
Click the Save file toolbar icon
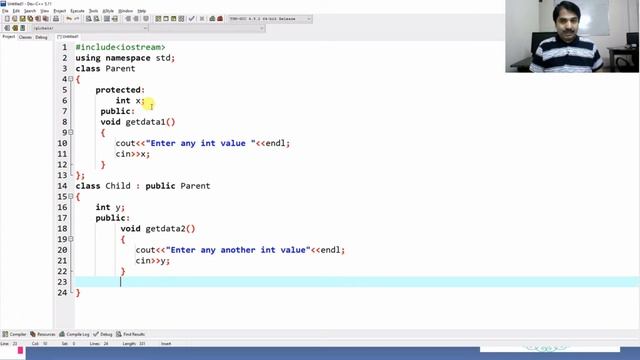[x=22, y=19]
